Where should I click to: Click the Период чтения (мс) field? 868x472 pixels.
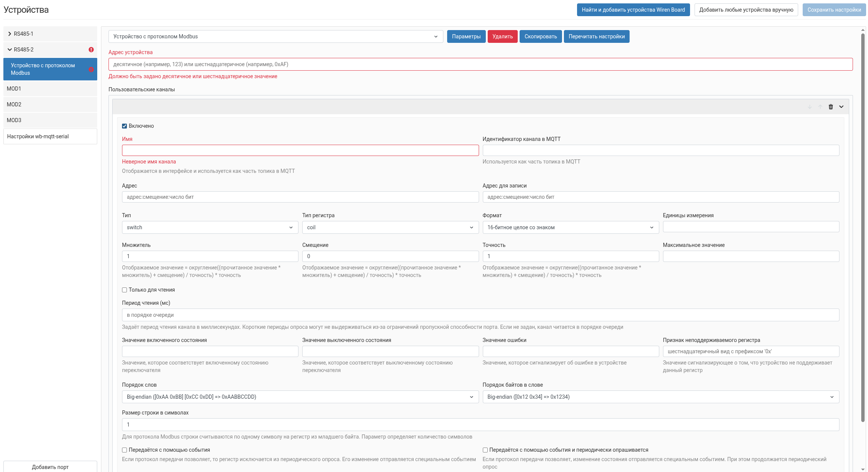(x=481, y=315)
